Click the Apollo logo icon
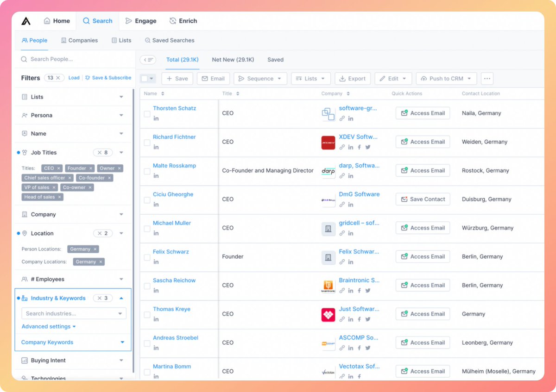The width and height of the screenshot is (556, 392). point(26,21)
